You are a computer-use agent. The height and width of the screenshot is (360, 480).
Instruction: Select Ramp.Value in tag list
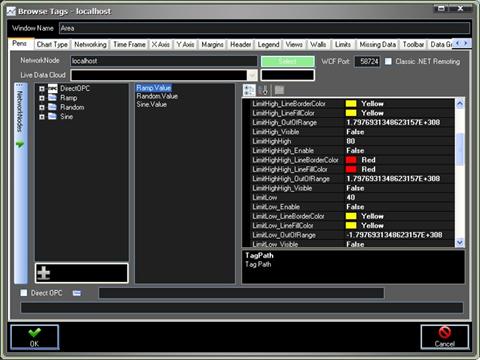click(x=154, y=88)
